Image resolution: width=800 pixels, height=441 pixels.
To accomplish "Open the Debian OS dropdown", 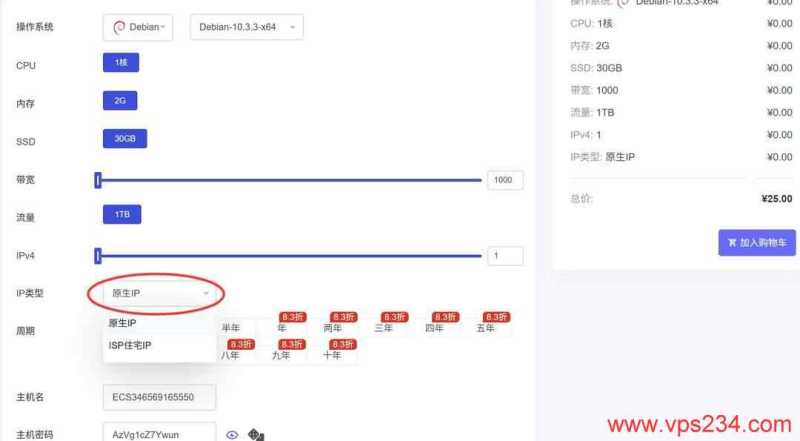I will point(138,27).
